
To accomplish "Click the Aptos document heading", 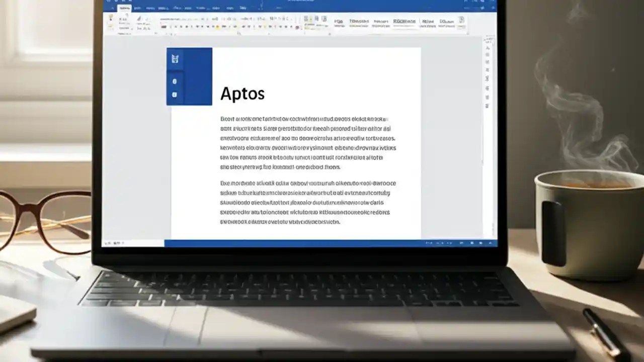I will coord(243,93).
